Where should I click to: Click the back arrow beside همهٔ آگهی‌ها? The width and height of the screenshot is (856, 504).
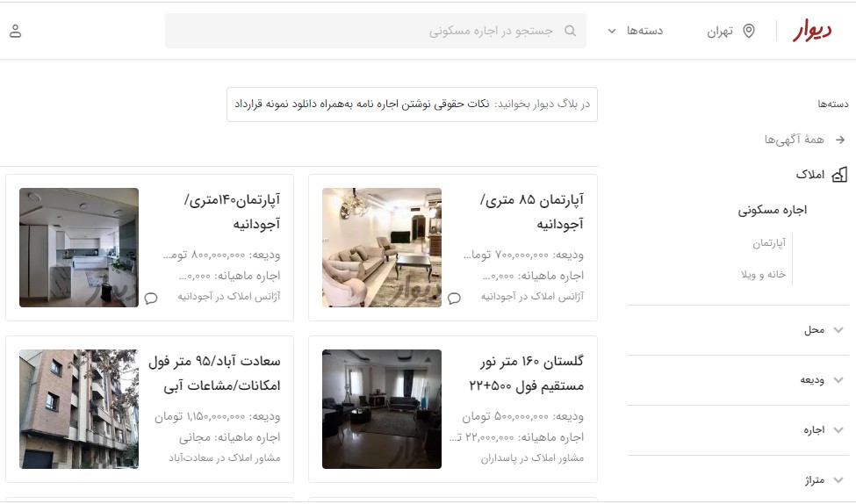click(840, 140)
